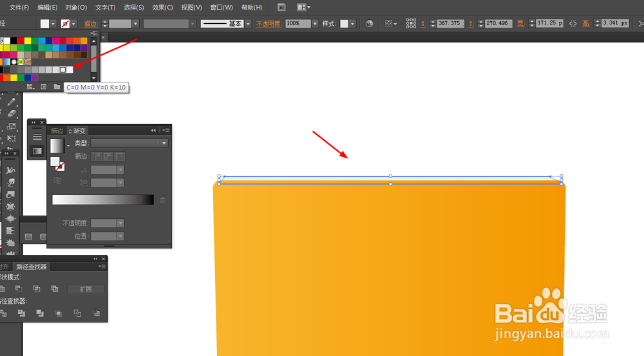Viewport: 644px width, 356px height.
Task: Click the recolor artwork icon
Action: tap(369, 23)
